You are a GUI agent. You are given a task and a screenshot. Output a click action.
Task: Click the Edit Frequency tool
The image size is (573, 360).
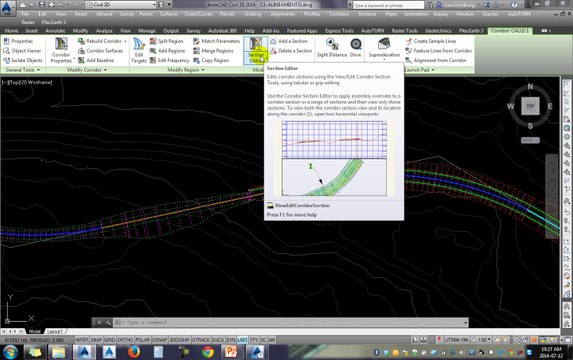(x=170, y=60)
